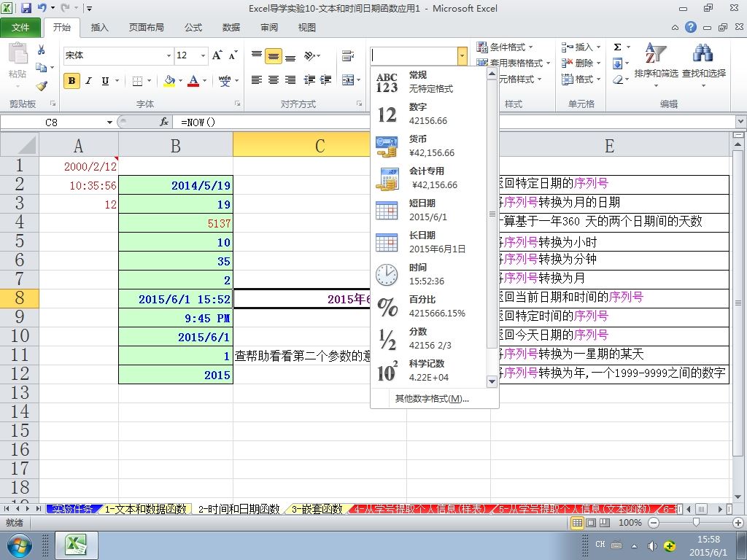The height and width of the screenshot is (560, 747).
Task: Toggle wrap text
Action: point(348,56)
